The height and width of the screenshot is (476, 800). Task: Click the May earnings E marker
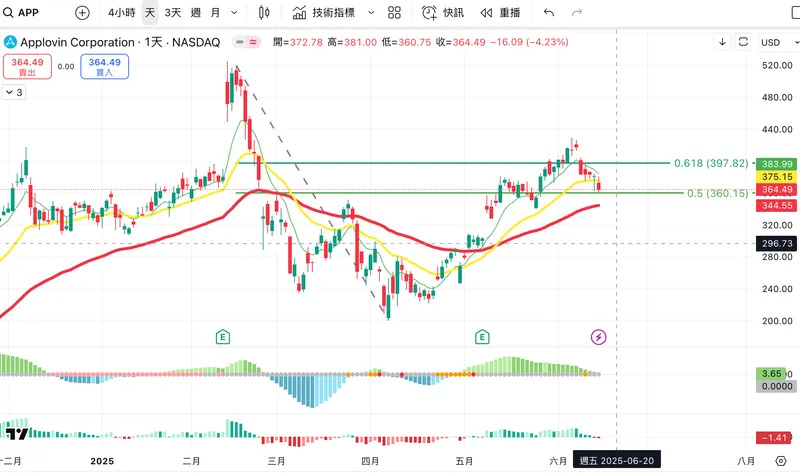[x=482, y=337]
